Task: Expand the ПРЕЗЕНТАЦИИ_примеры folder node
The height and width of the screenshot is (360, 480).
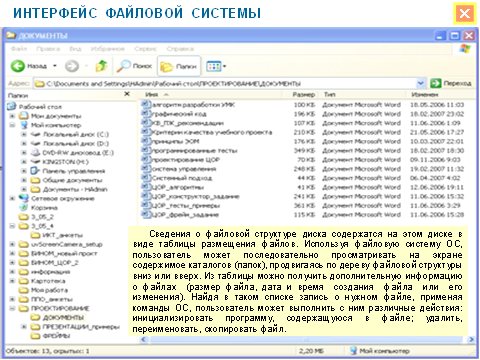Action: click(24, 327)
